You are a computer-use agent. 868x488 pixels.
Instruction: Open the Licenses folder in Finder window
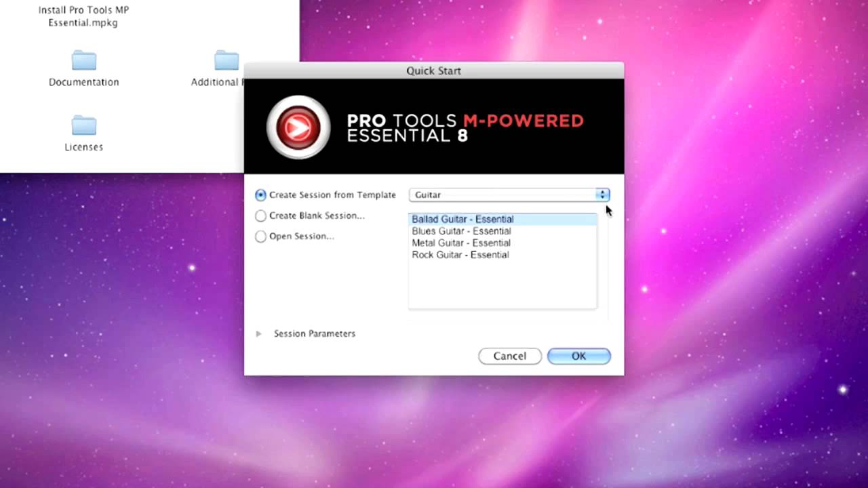point(84,134)
